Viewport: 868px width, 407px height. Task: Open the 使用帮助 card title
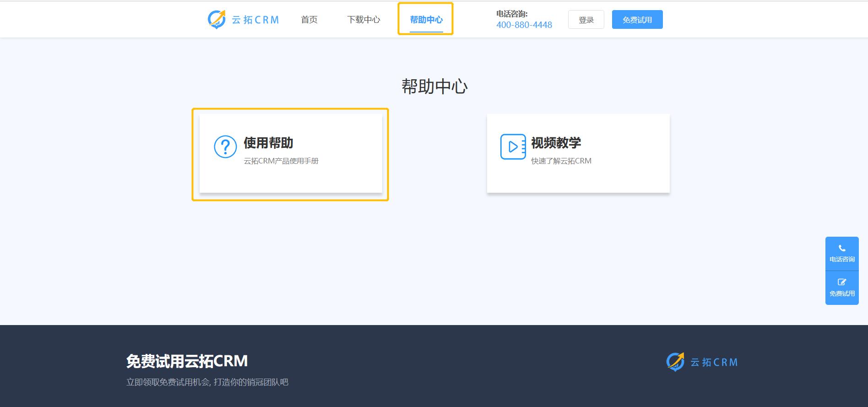(268, 143)
